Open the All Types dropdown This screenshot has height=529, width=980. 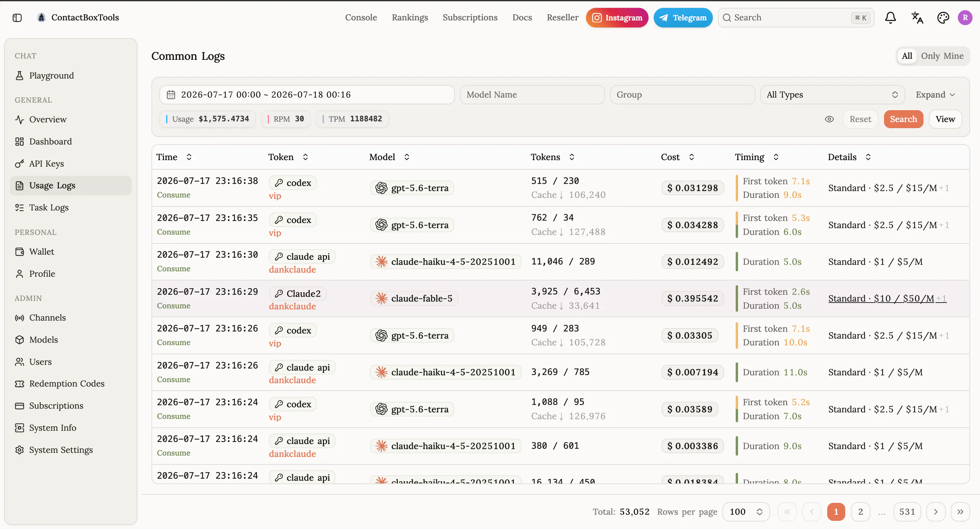[x=832, y=95]
